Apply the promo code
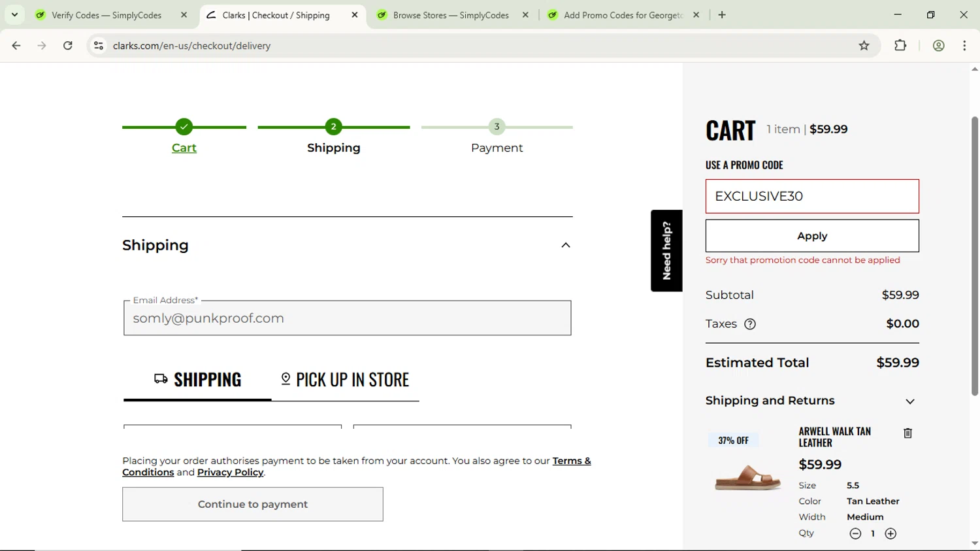This screenshot has height=551, width=980. pos(812,236)
